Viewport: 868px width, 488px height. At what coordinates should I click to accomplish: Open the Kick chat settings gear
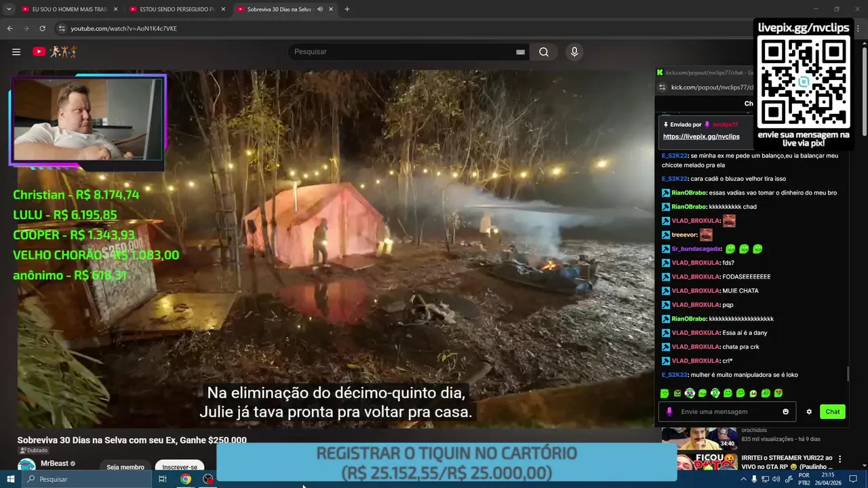click(809, 411)
